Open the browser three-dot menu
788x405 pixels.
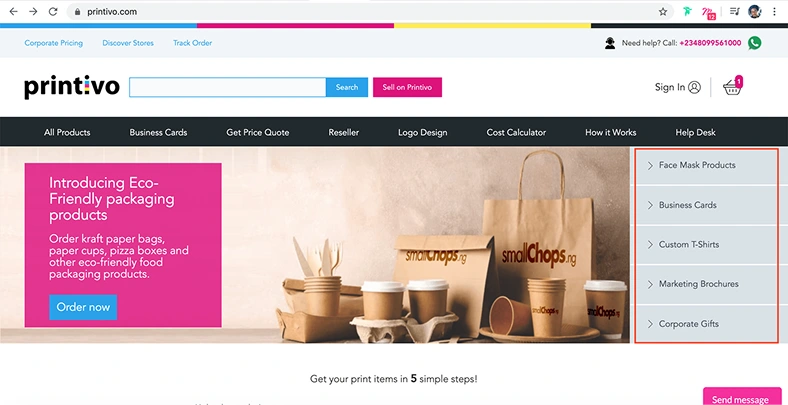774,12
